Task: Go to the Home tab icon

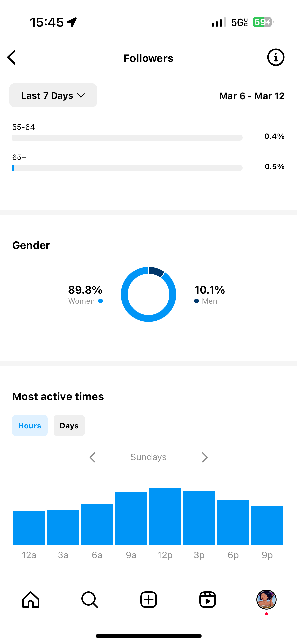Action: (x=31, y=600)
